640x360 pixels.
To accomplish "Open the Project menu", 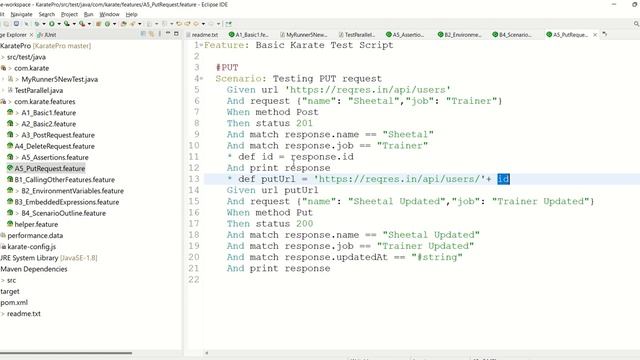I will pos(69,14).
